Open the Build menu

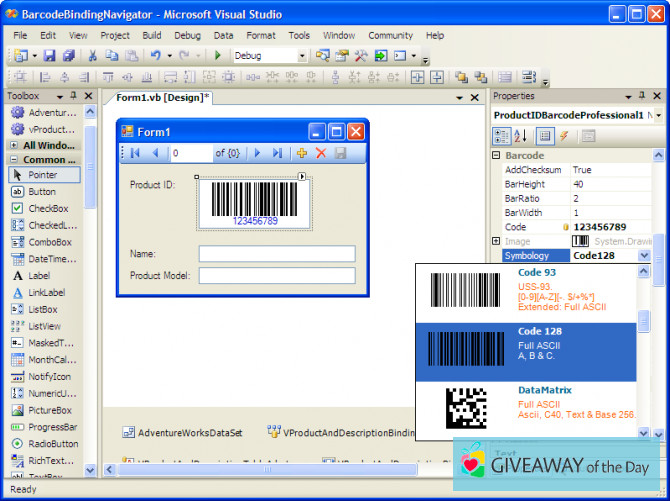[x=151, y=35]
